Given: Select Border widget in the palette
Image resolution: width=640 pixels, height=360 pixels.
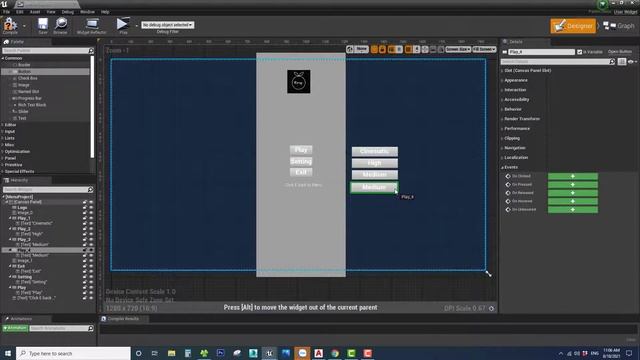Looking at the screenshot, I should (x=24, y=65).
